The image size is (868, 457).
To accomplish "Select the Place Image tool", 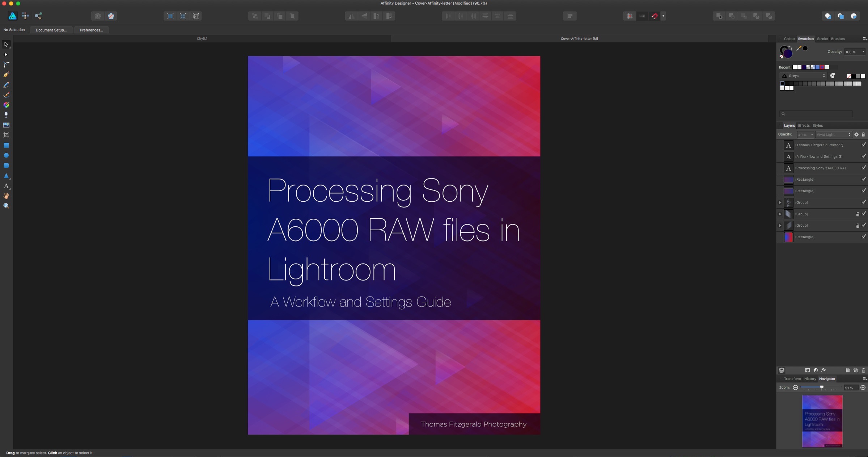I will point(6,125).
